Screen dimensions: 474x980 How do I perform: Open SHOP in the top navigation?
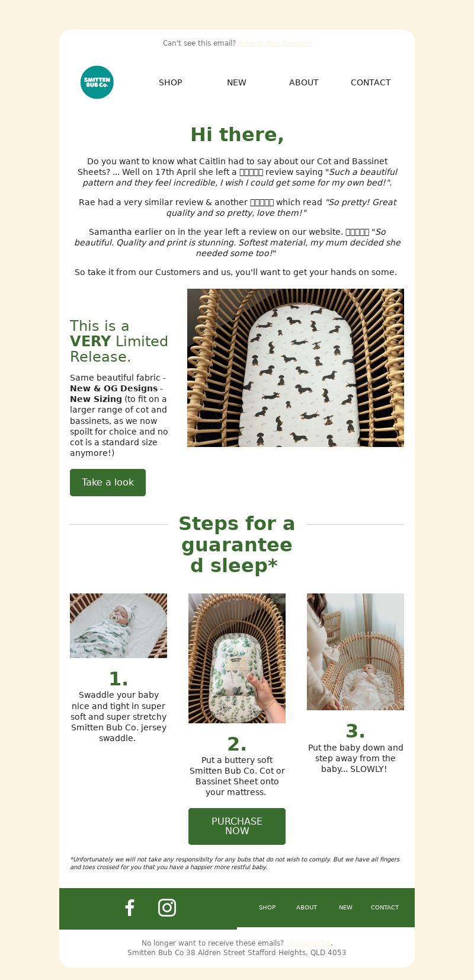tap(171, 82)
